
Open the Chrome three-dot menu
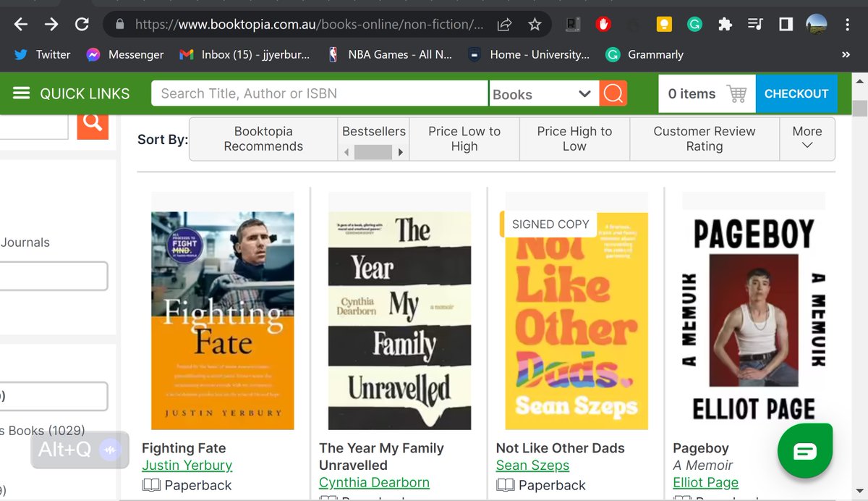(x=847, y=25)
